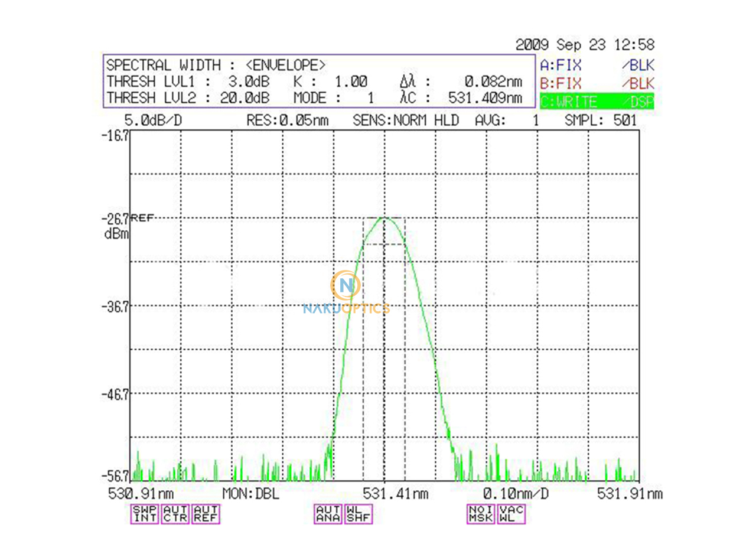Select the SWP INT softkey
This screenshot has height=557, width=756.
click(145, 513)
